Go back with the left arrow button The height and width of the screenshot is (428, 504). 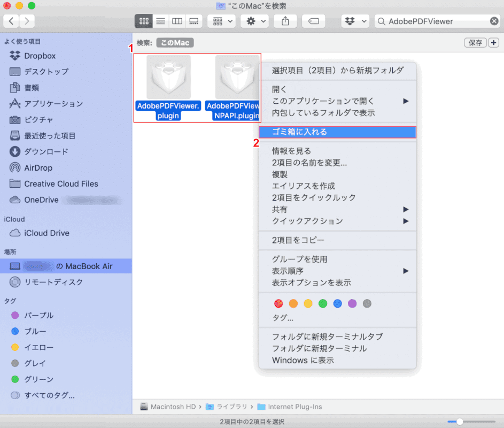(11, 21)
